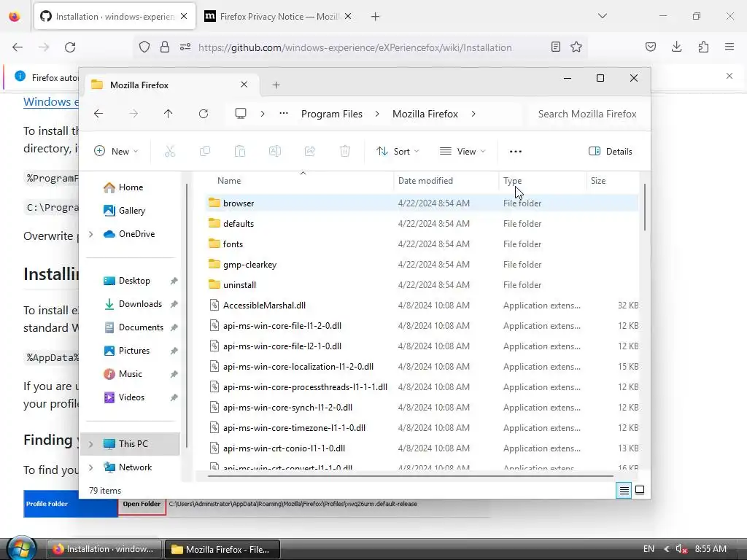The height and width of the screenshot is (560, 747).
Task: Select the defaults folder
Action: 422,223
